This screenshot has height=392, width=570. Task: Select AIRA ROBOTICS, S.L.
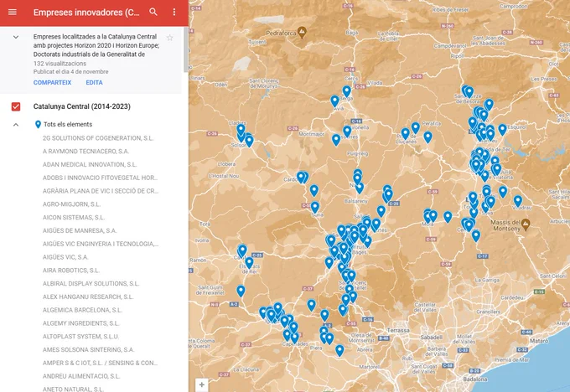[x=71, y=271]
